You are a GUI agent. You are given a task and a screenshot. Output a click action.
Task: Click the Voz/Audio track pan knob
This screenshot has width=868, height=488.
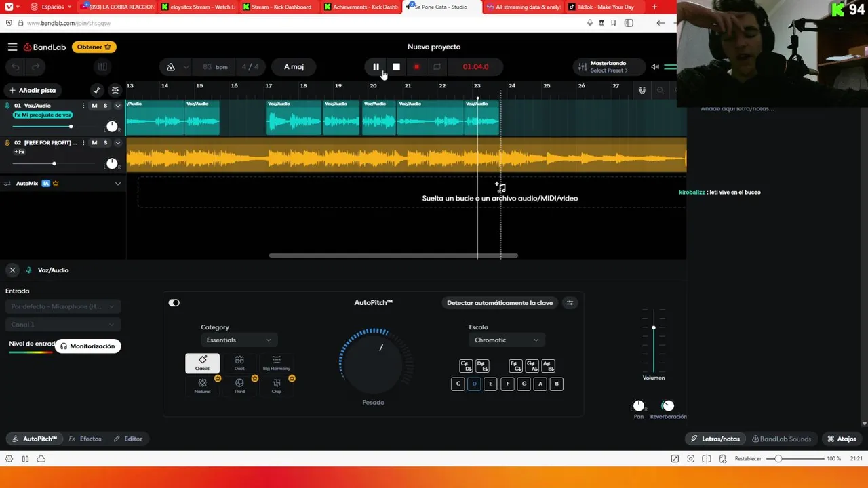[x=112, y=127]
